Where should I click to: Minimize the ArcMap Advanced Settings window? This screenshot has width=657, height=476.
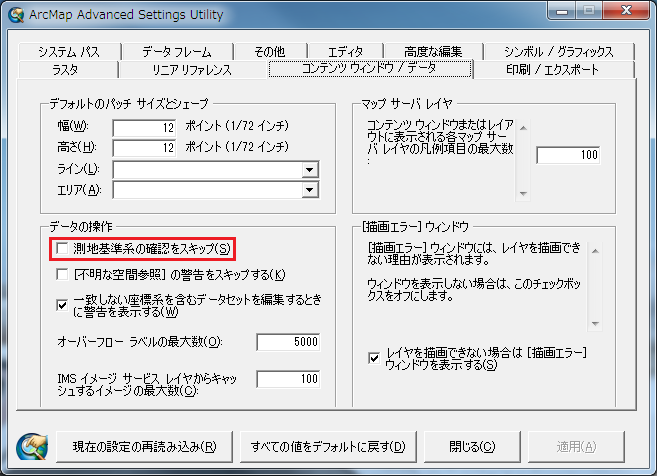pyautogui.click(x=562, y=11)
